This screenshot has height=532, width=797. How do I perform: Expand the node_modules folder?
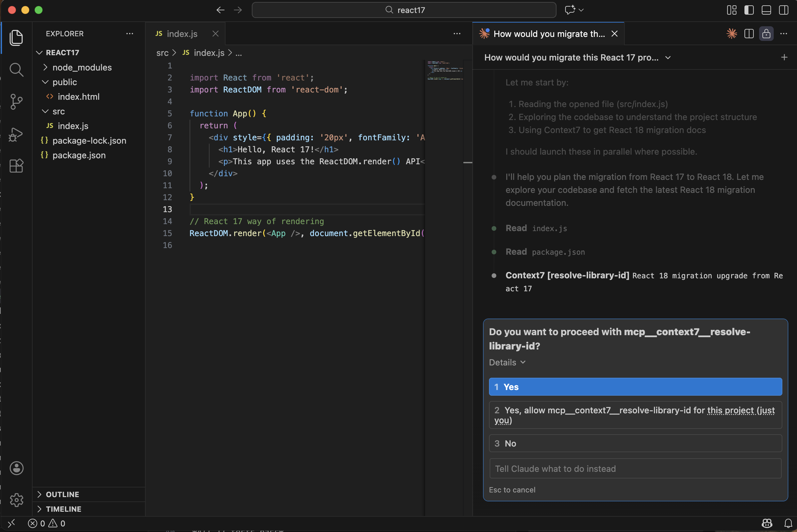coord(45,67)
